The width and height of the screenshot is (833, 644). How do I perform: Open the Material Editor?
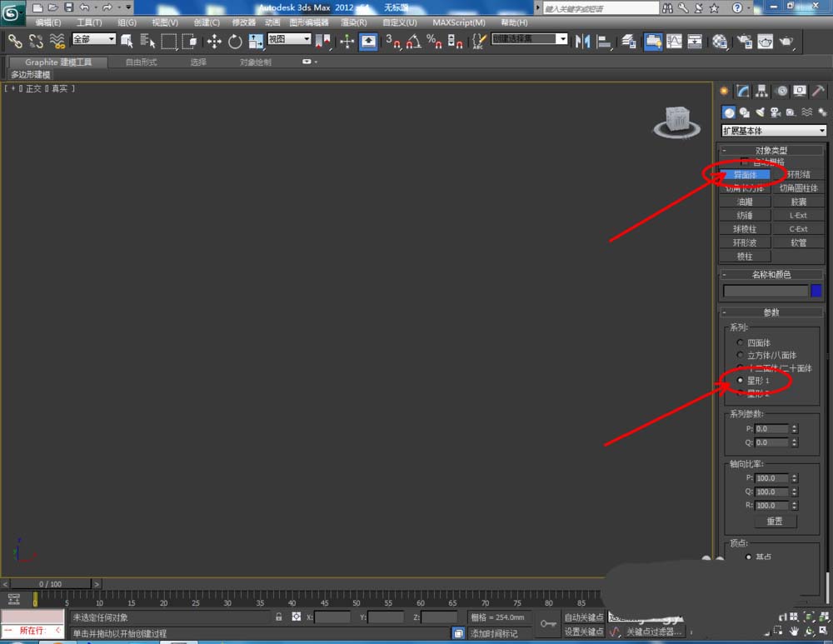[720, 41]
